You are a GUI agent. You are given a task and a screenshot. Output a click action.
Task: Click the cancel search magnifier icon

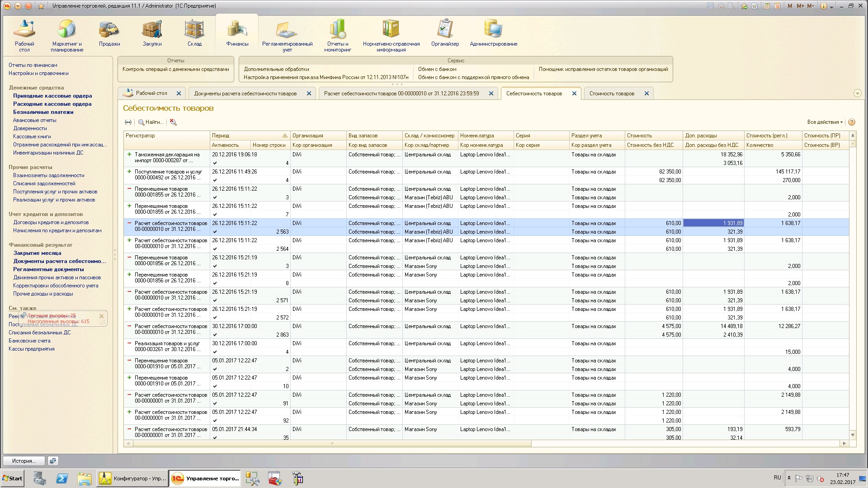pyautogui.click(x=173, y=122)
